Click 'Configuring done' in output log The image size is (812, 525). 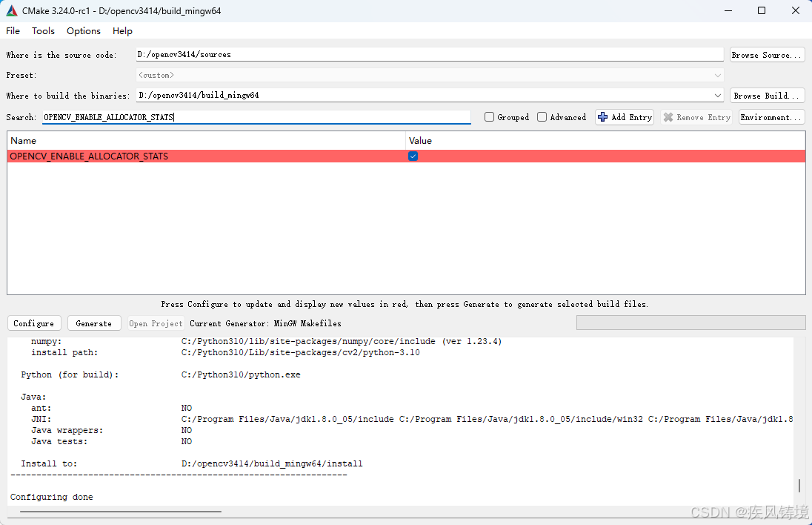pyautogui.click(x=52, y=497)
